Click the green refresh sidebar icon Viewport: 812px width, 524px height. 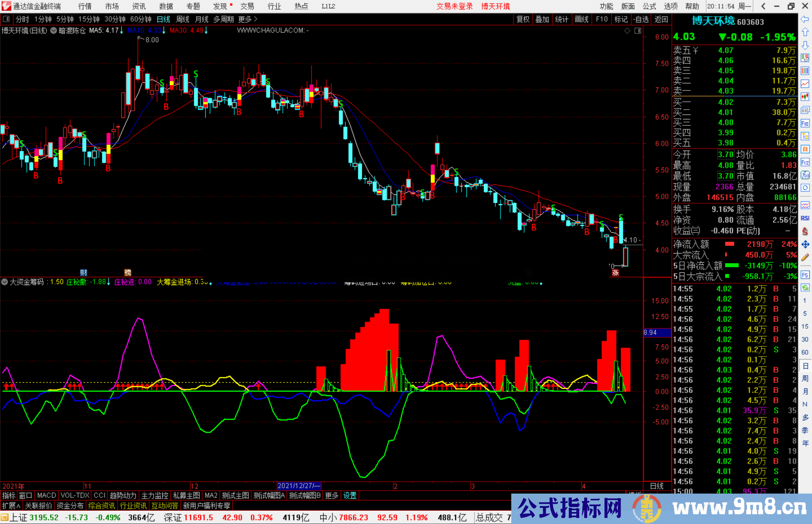click(x=805, y=288)
